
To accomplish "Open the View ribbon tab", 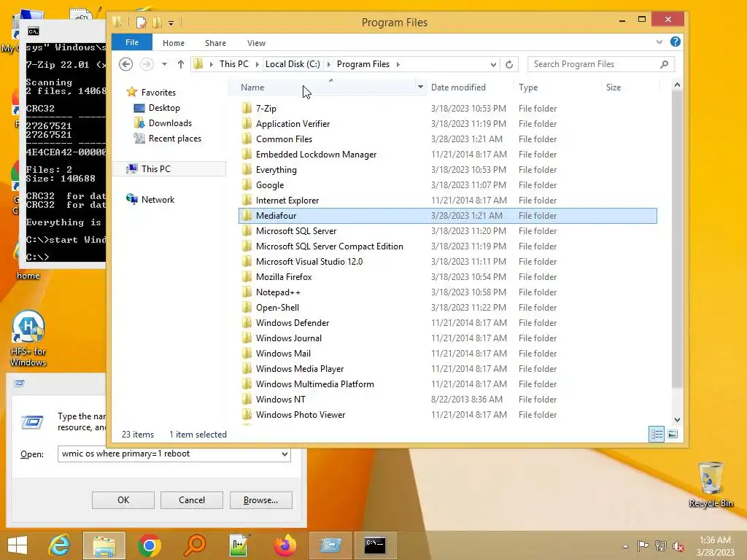I will pyautogui.click(x=256, y=43).
